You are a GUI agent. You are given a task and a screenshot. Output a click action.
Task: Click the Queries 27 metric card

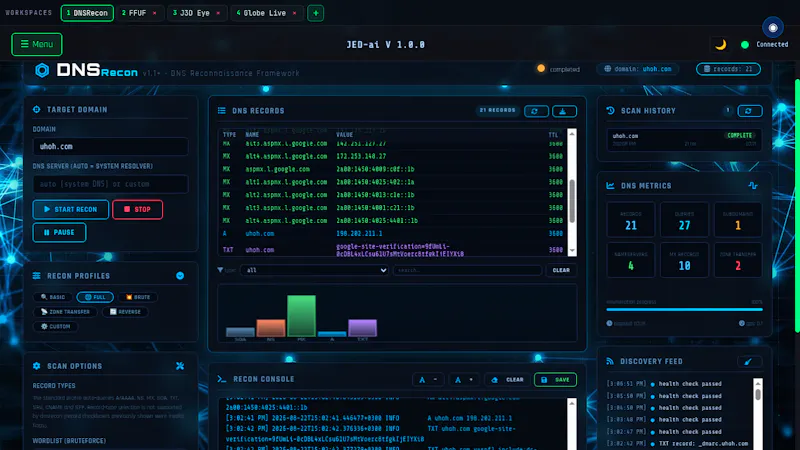(684, 220)
